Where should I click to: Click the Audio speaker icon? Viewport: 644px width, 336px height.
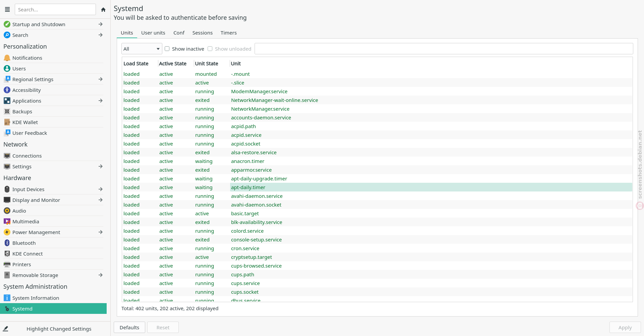(x=7, y=211)
